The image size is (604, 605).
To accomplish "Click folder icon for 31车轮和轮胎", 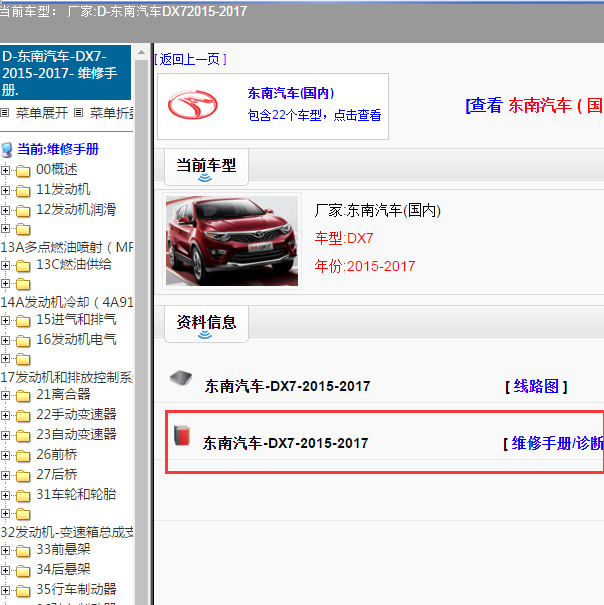I will pyautogui.click(x=23, y=496).
